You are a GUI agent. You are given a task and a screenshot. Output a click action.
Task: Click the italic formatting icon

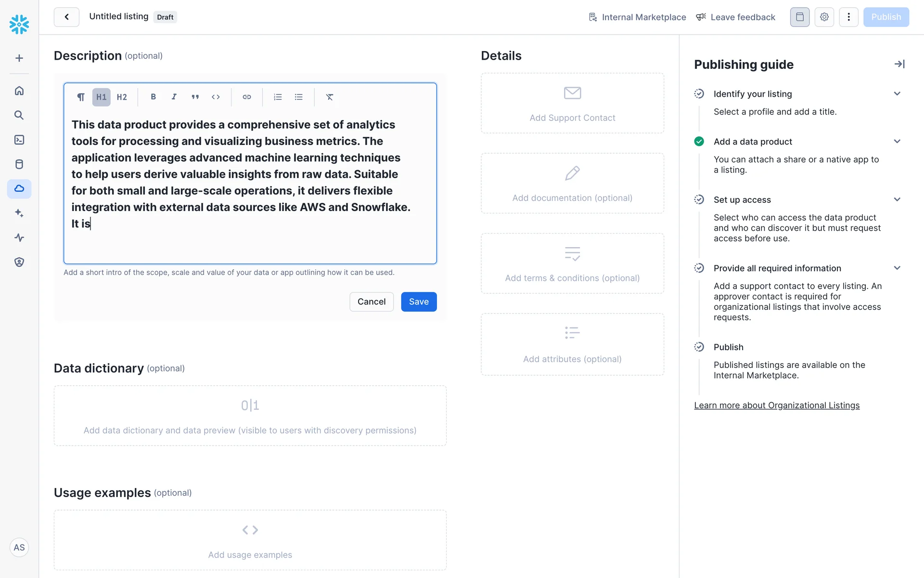174,97
